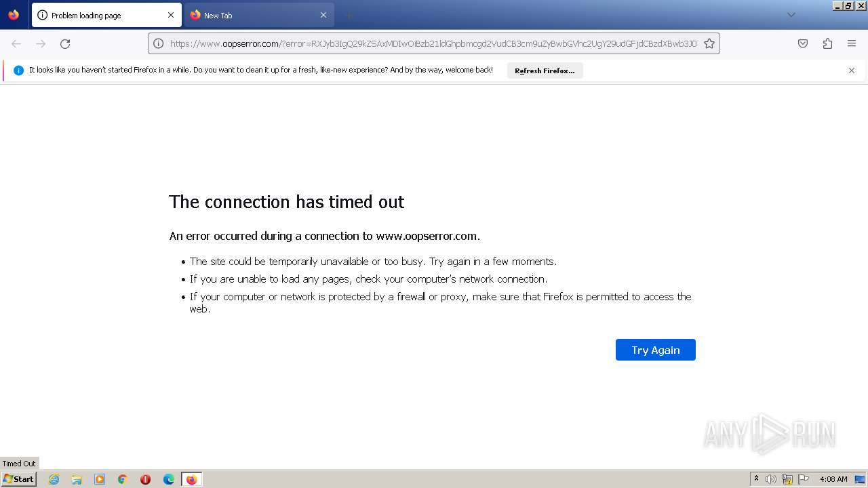
Task: Expand the list all tabs dropdown
Action: (x=791, y=15)
